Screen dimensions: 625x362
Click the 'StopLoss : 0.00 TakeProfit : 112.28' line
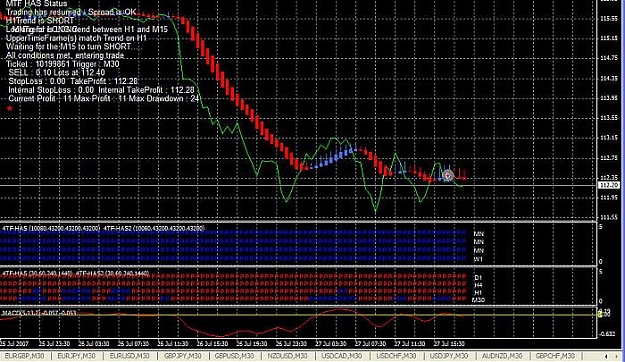point(73,81)
